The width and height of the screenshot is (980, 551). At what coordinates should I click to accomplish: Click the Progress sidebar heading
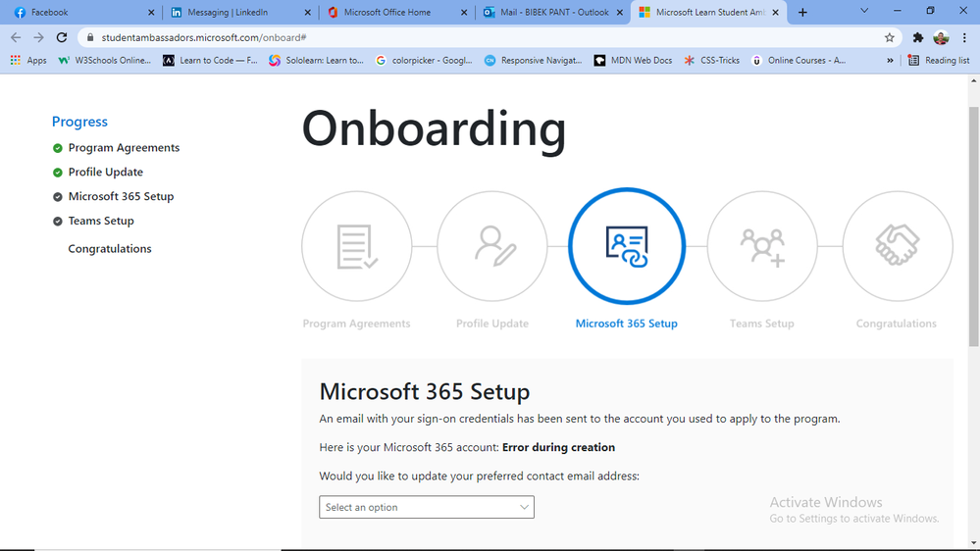[x=79, y=122]
